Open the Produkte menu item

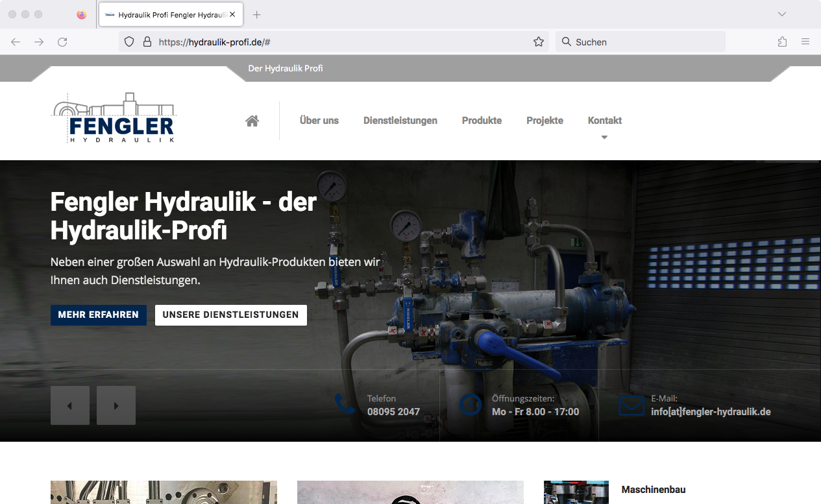[x=482, y=121]
